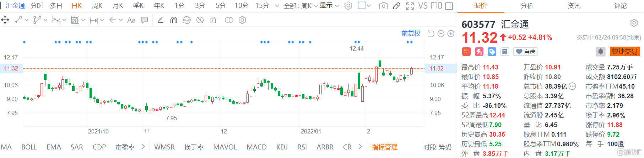Click the note/memo icon
This screenshot has width=644, height=158.
505,52
